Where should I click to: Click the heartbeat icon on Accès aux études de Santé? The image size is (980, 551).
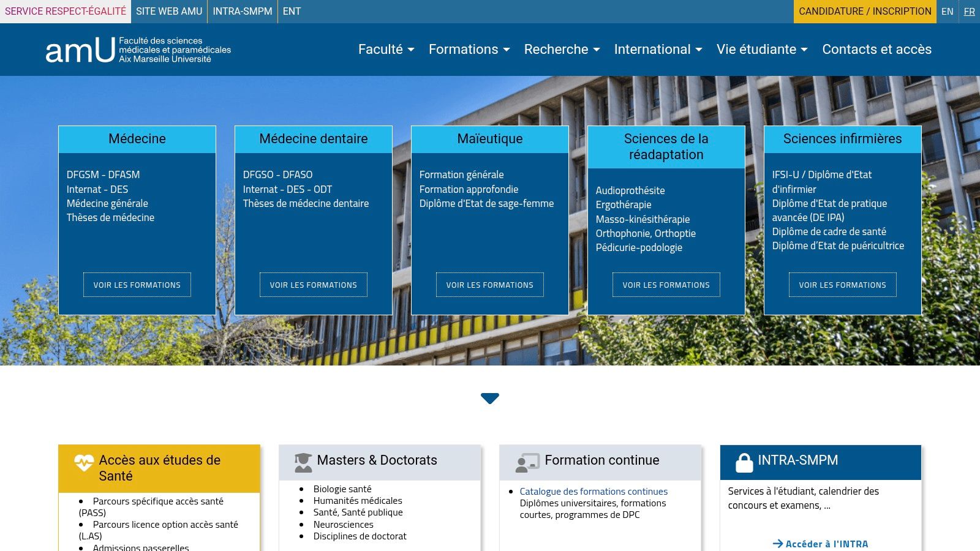click(84, 462)
